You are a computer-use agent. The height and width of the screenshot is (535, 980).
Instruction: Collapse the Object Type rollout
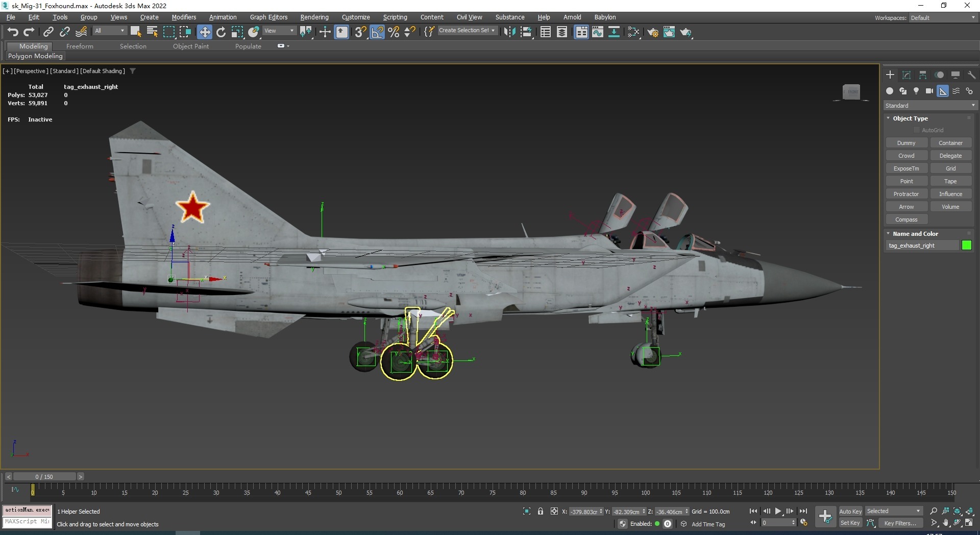click(x=910, y=118)
